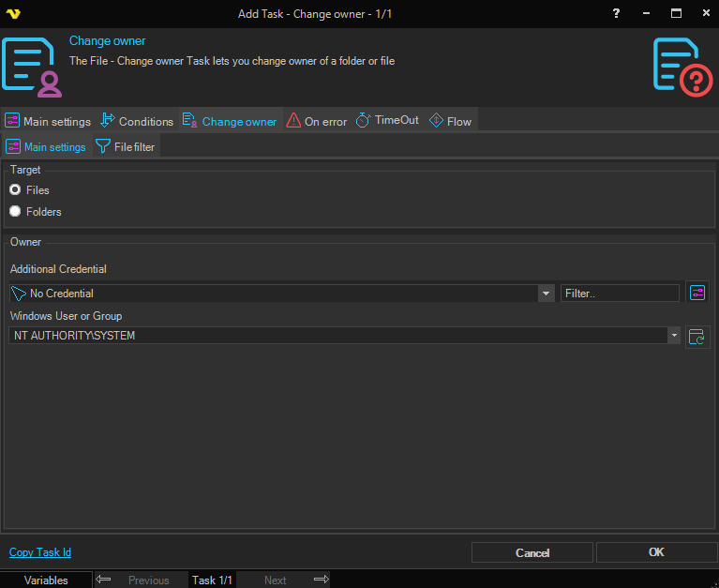Select the Files radio button
Viewport: 719px width, 588px height.
(x=15, y=190)
